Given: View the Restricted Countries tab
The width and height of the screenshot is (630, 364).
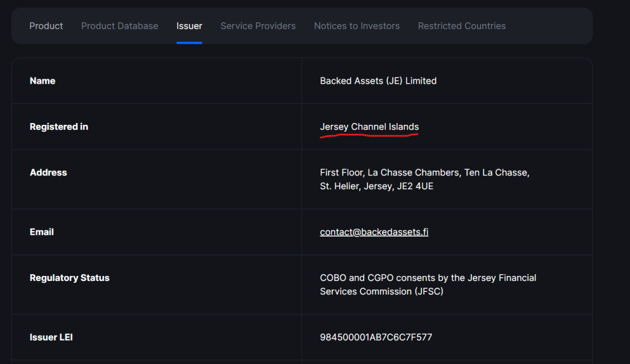Looking at the screenshot, I should click(461, 26).
